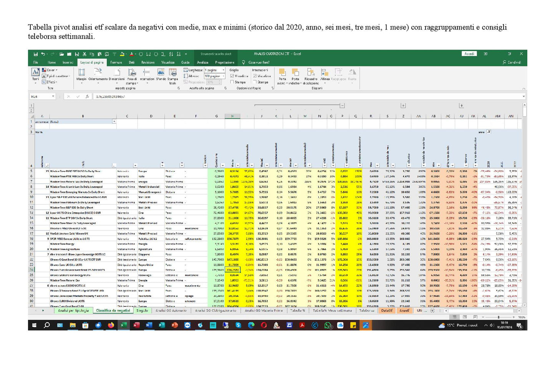Screen dimensions: 555x392
Task: Click the Page layout view icon in status bar
Action: coord(465,317)
